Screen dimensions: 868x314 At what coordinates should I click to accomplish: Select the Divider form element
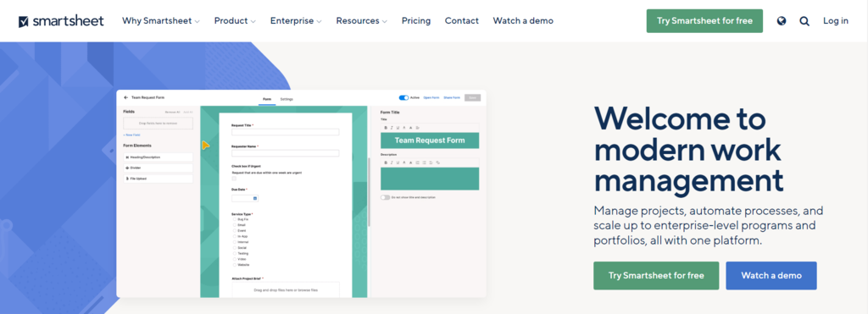[158, 168]
